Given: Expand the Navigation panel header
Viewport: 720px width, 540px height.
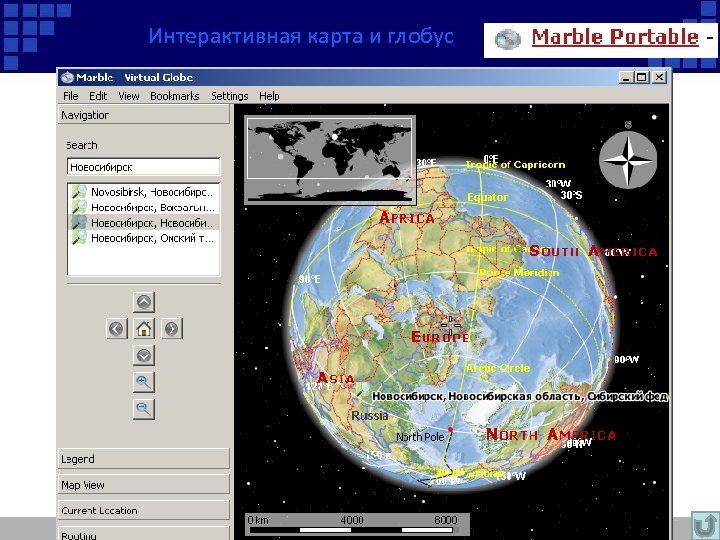Looking at the screenshot, I should click(144, 115).
